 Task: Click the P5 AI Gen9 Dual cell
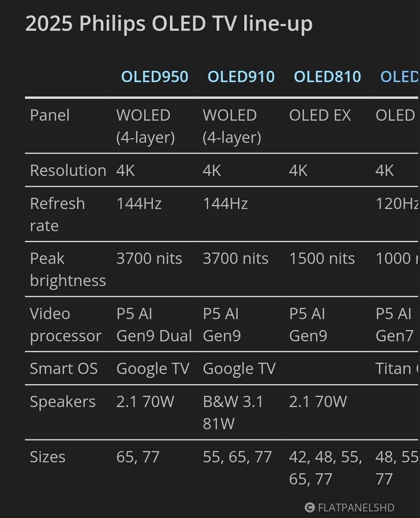[154, 325]
